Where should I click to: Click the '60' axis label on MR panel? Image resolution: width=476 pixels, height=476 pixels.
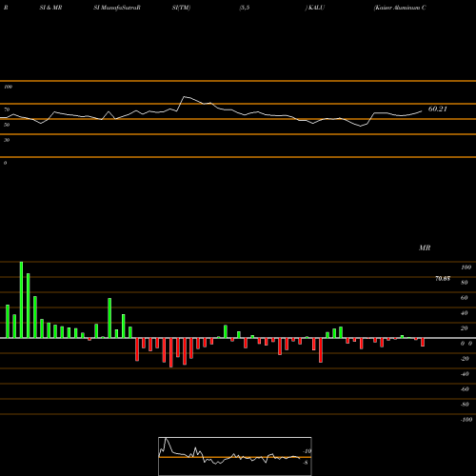tap(465, 298)
